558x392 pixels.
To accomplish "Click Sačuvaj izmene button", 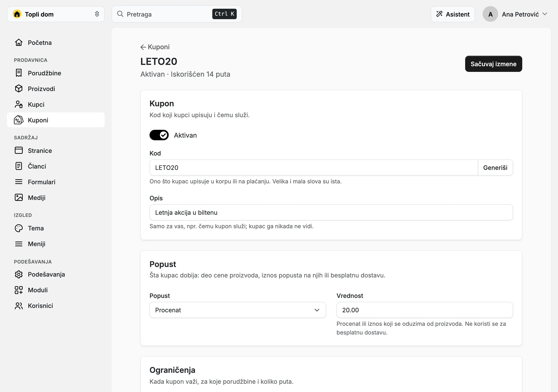I will point(493,64).
